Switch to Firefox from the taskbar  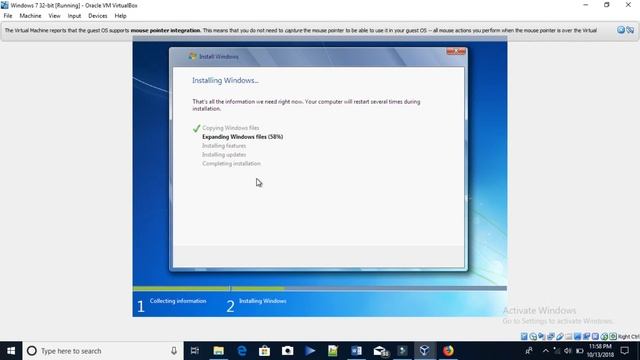click(448, 351)
